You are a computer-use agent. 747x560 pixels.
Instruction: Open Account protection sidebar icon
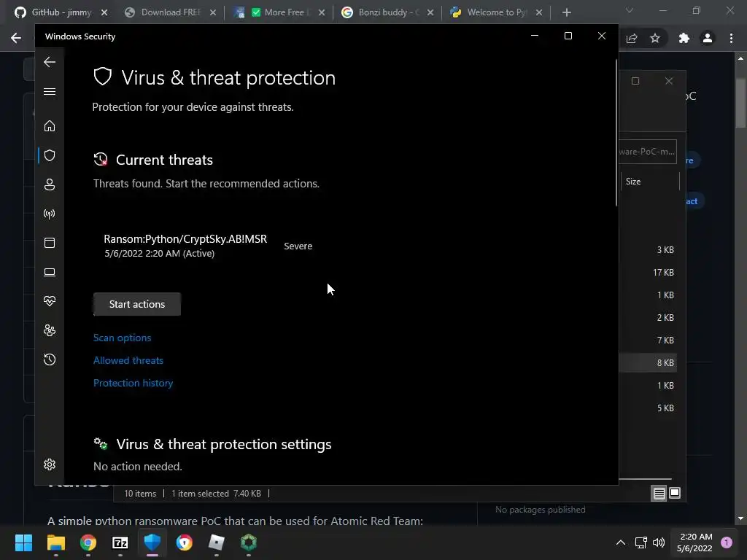point(50,184)
